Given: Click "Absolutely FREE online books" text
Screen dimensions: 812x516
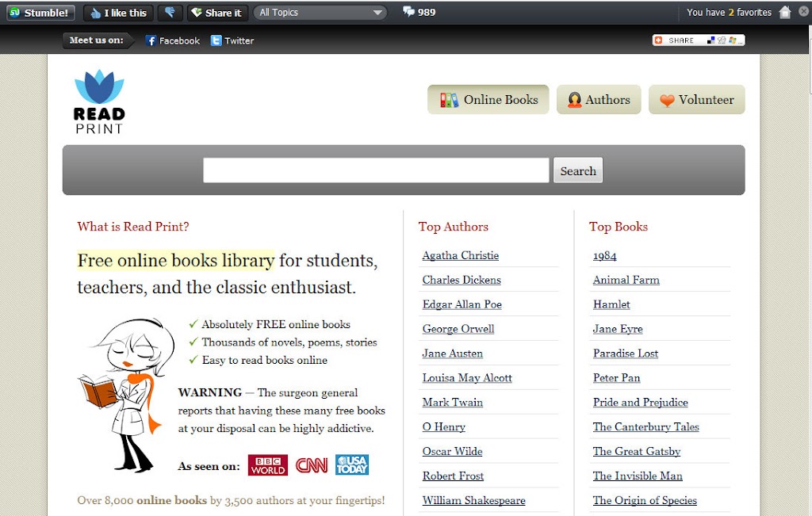Looking at the screenshot, I should tap(275, 324).
